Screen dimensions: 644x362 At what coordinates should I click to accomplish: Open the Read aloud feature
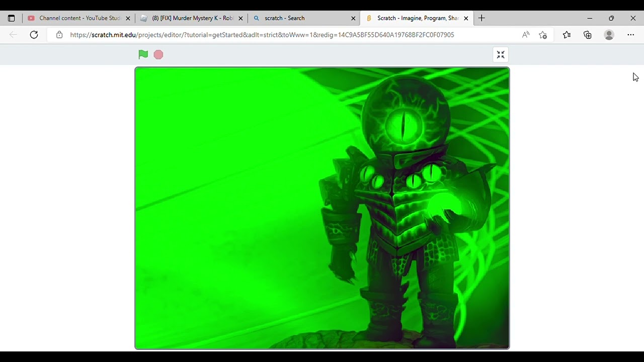[526, 35]
